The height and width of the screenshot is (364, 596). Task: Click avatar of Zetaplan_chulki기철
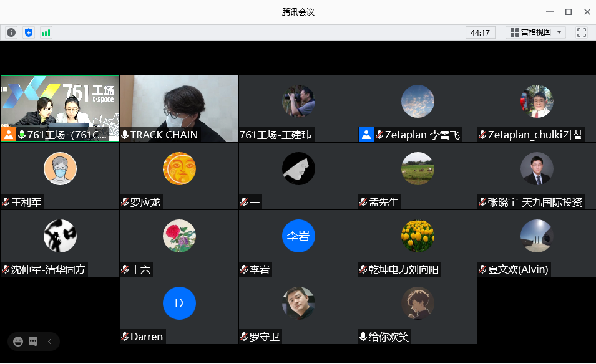(537, 101)
